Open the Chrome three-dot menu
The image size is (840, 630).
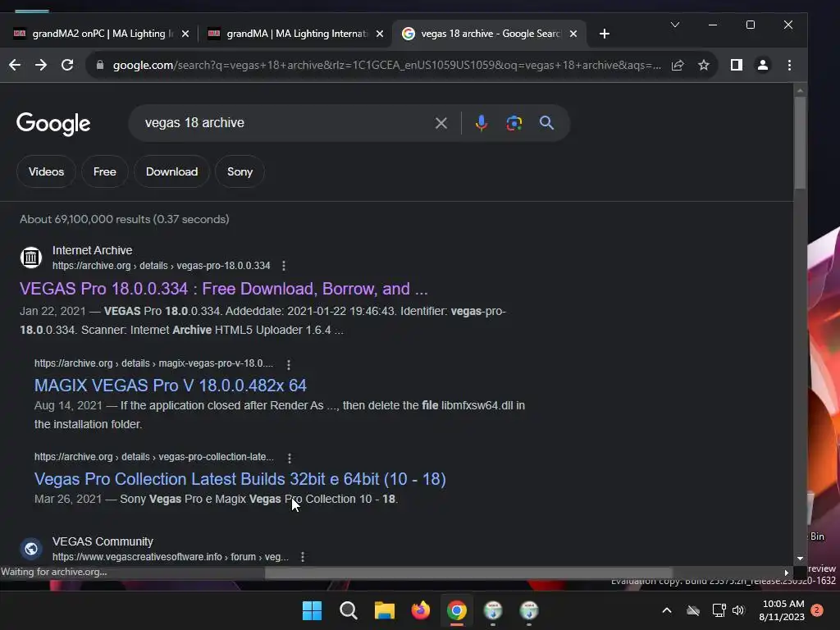point(789,65)
